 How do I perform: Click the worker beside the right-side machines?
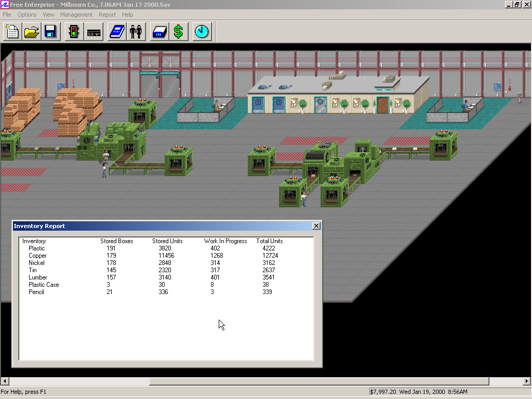point(304,199)
